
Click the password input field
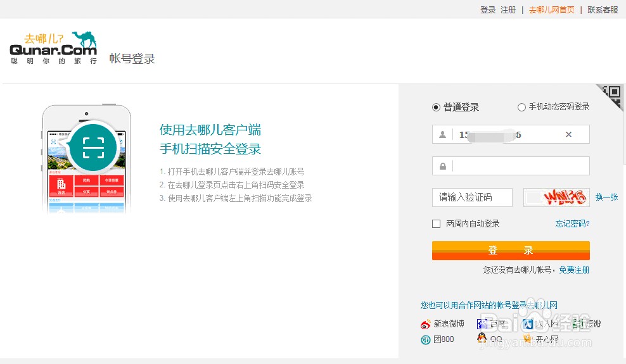(x=511, y=166)
